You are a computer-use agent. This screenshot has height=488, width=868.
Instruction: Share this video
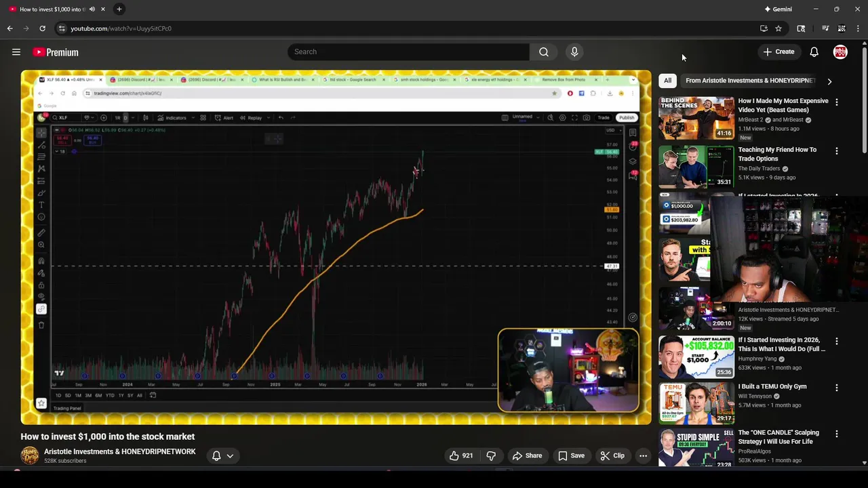pyautogui.click(x=527, y=455)
